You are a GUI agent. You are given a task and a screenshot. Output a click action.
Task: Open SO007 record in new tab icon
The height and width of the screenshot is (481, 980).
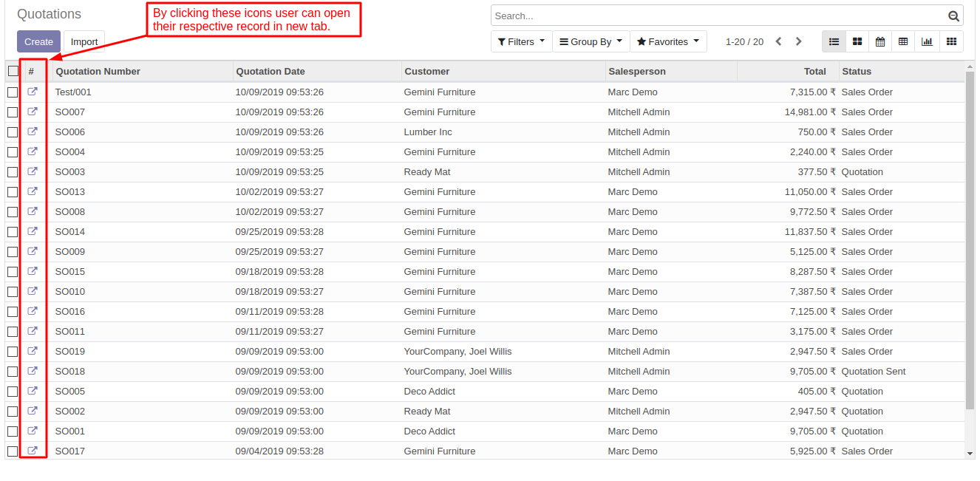tap(33, 112)
